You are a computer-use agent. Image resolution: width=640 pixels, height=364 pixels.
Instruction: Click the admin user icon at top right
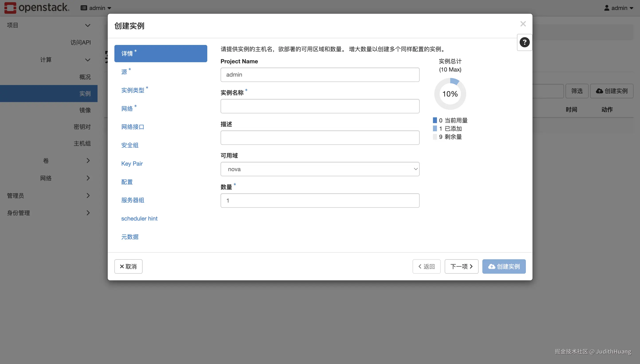pos(607,8)
